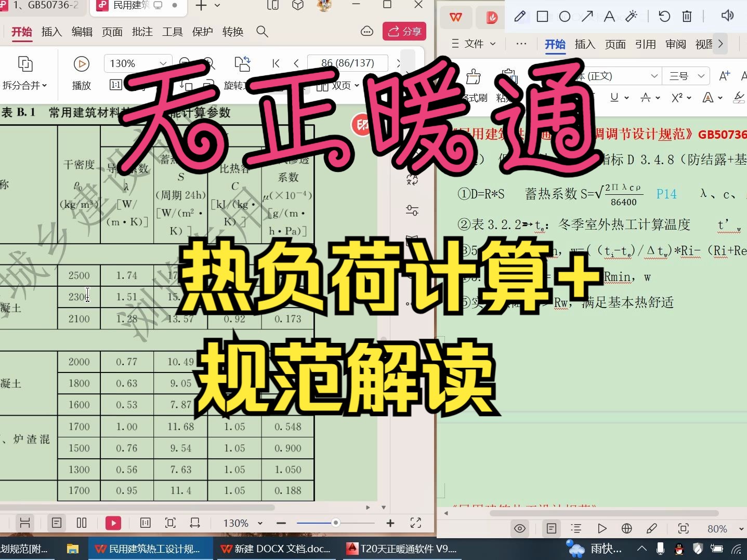Select the arrow annotation tool
Image resolution: width=747 pixels, height=560 pixels.
pos(587,17)
